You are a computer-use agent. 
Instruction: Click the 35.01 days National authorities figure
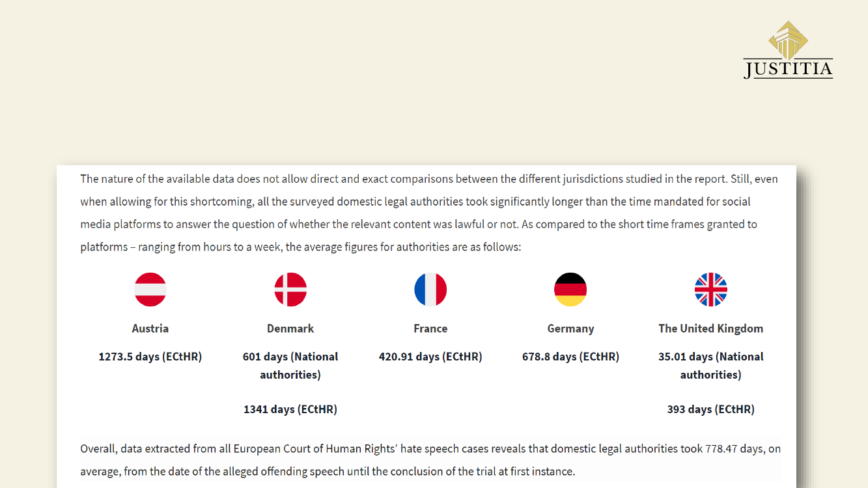click(x=711, y=366)
